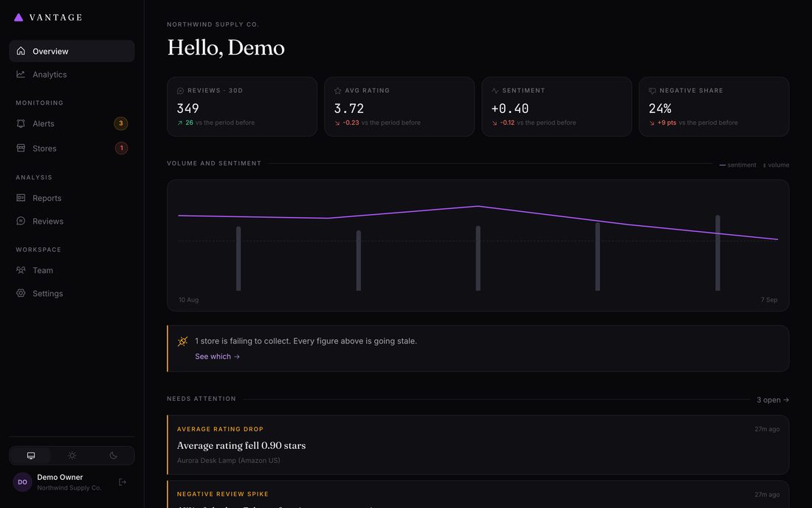
Task: Go to Alerts in sidebar
Action: click(x=72, y=123)
